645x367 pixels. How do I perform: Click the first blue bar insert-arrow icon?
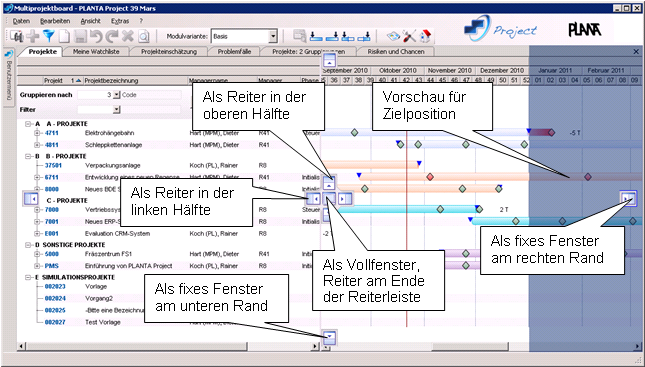coord(316,36)
